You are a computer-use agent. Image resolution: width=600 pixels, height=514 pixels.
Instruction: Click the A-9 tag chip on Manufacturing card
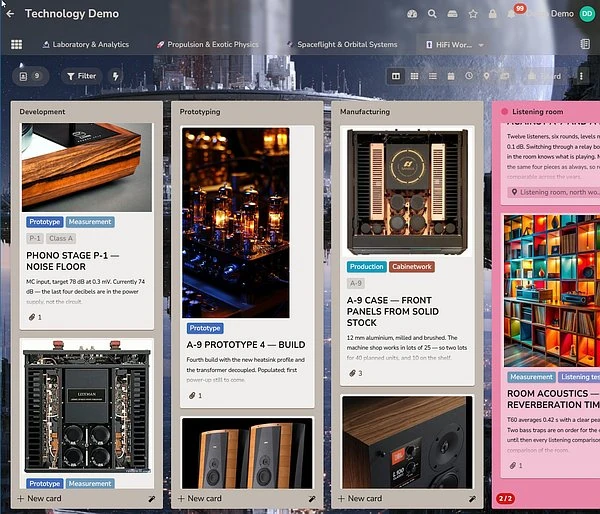point(356,283)
